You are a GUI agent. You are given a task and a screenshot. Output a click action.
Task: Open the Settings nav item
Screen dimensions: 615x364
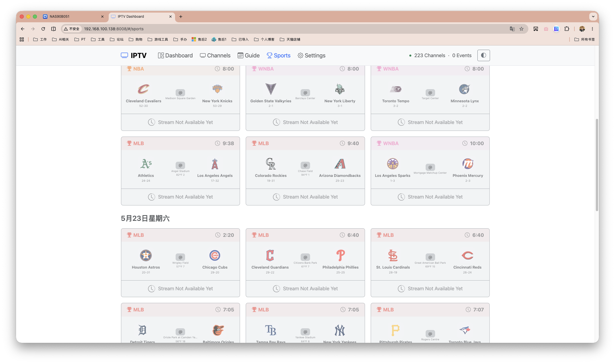(312, 55)
